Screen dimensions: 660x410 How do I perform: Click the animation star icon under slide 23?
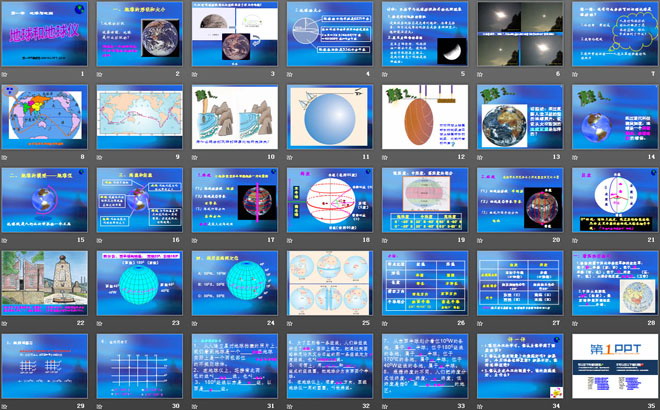pyautogui.click(x=100, y=323)
